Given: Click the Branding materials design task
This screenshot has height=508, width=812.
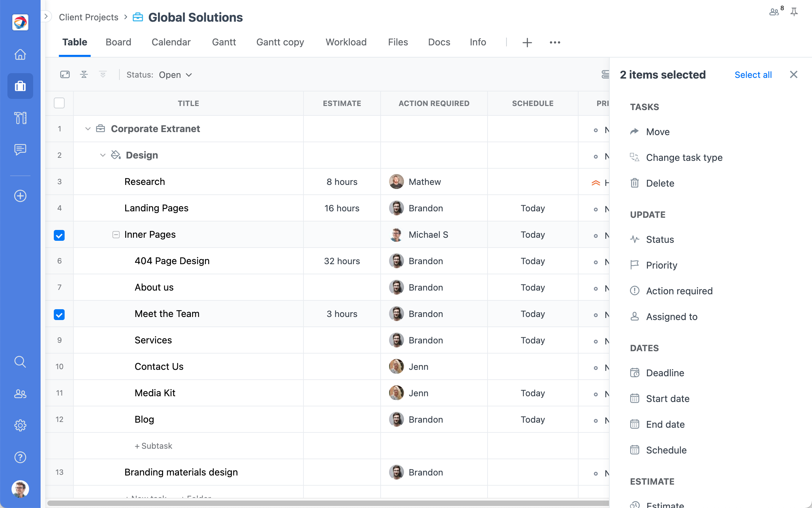Looking at the screenshot, I should point(181,472).
